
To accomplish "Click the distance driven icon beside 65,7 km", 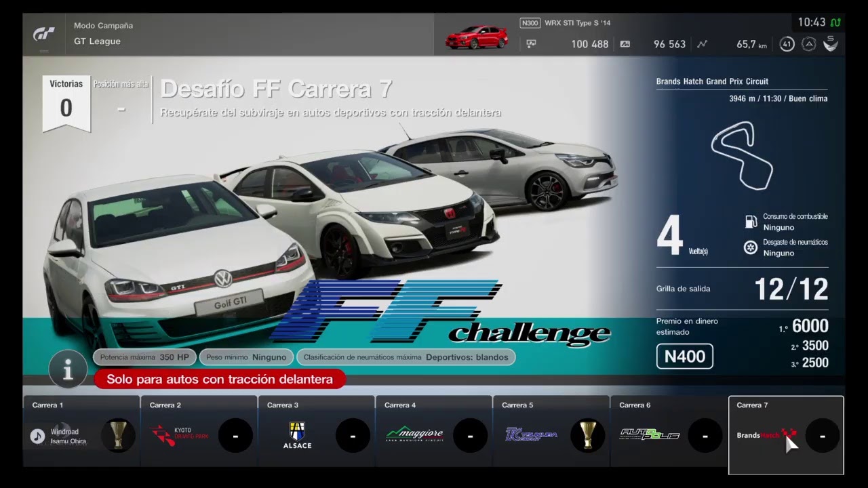I will click(702, 44).
